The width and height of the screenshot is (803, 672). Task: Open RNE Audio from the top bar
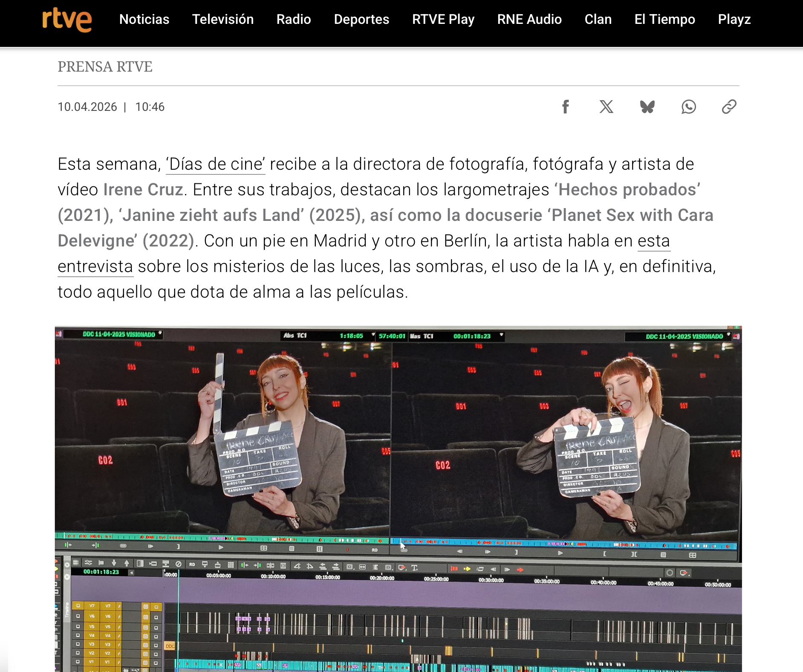pos(529,19)
